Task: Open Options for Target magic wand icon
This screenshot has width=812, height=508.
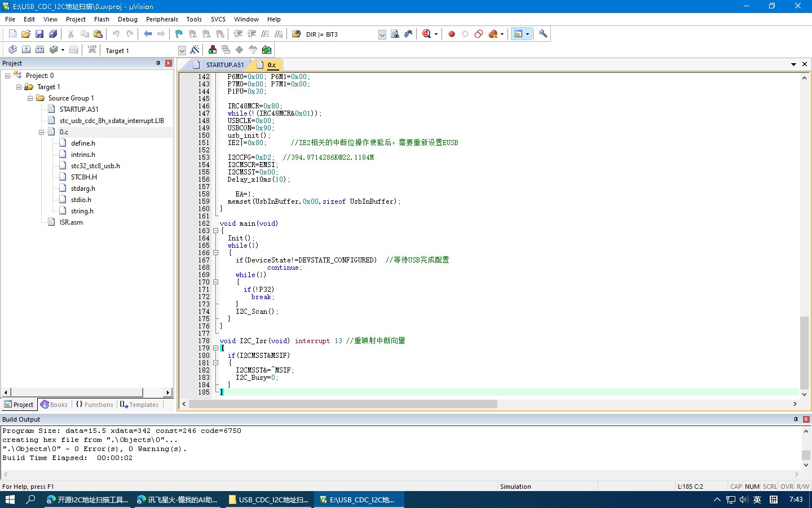Action: coord(195,50)
